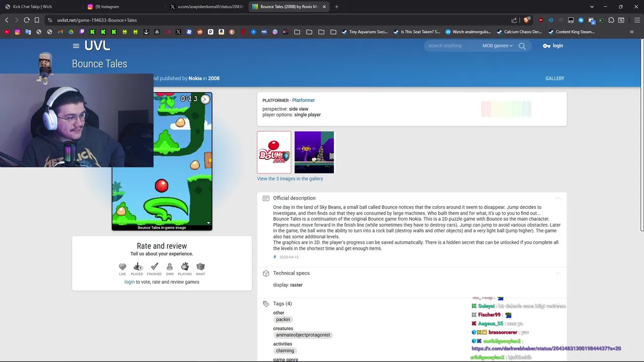Click the login button in header
644x362 pixels.
[x=553, y=46]
